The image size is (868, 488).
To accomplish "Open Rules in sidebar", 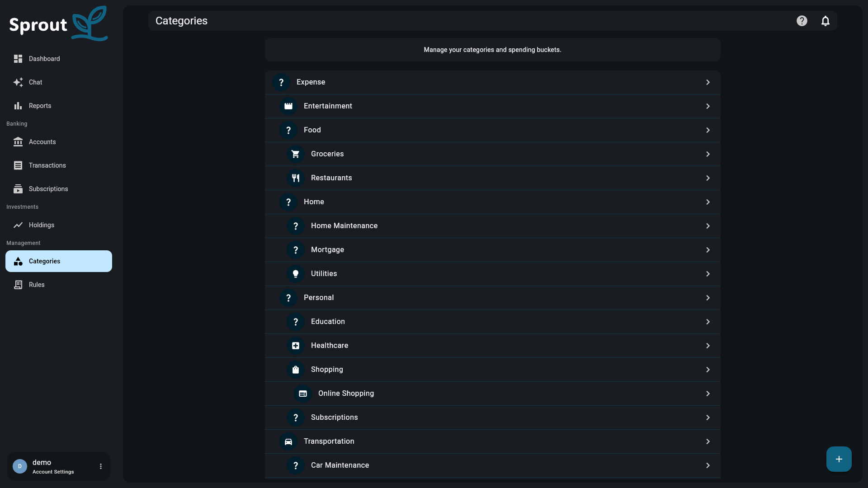I will coord(59,285).
